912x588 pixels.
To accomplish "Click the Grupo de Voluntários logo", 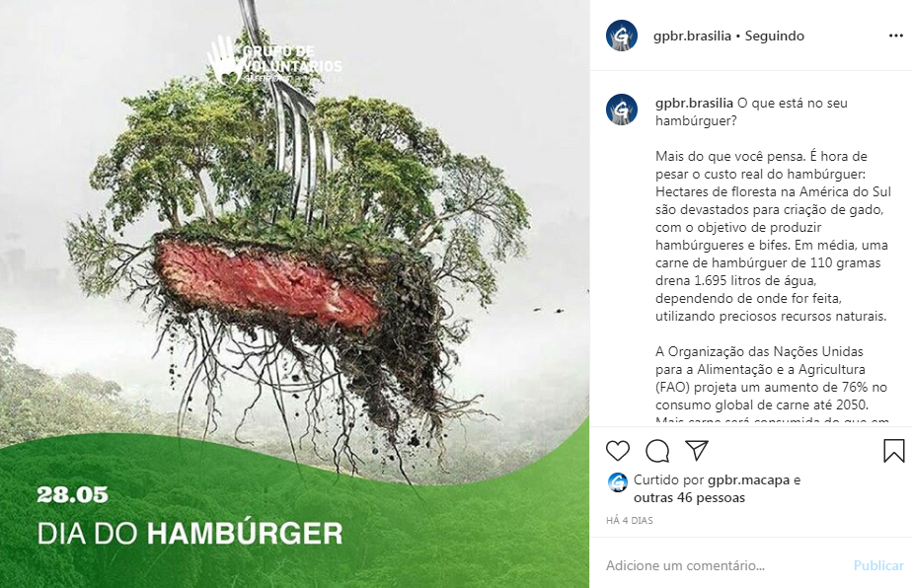I will click(274, 60).
